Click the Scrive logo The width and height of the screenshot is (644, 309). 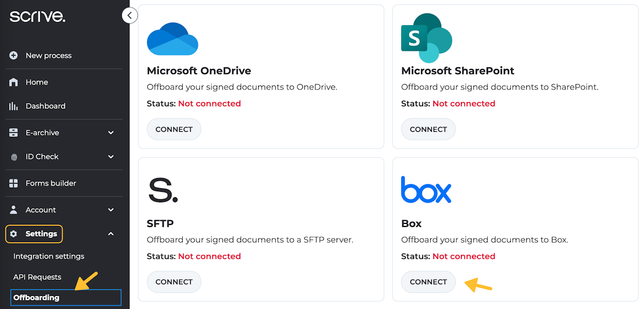[x=37, y=17]
